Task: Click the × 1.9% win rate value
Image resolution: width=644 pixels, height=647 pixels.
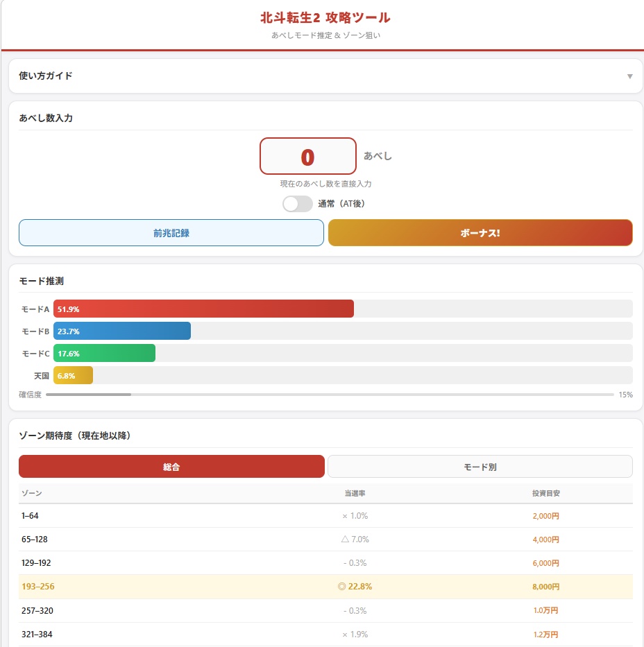Action: coord(355,635)
